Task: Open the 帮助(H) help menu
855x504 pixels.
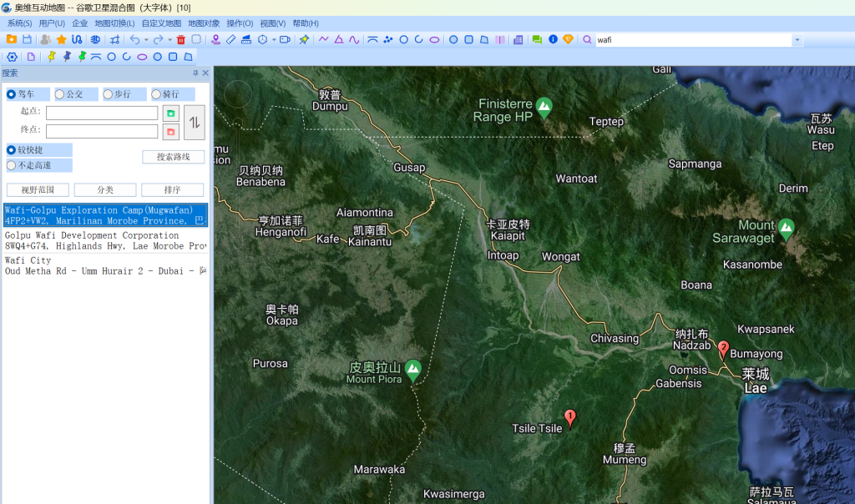Action: pyautogui.click(x=306, y=23)
